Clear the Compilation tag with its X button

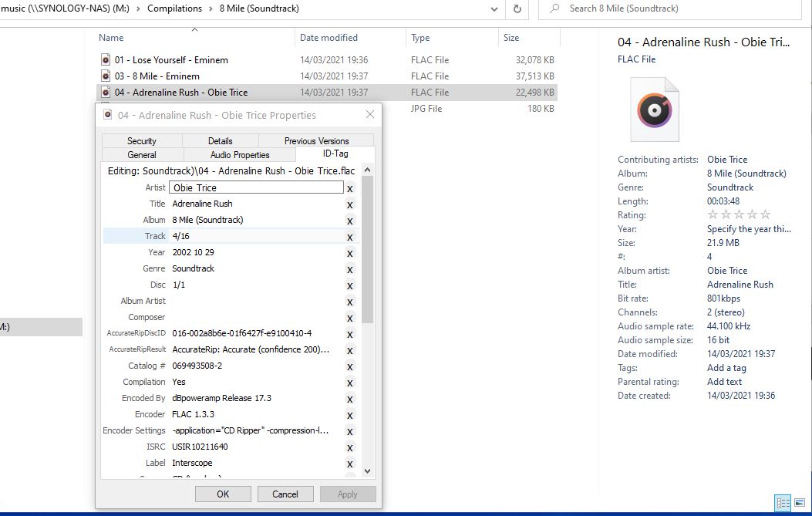[x=350, y=383]
